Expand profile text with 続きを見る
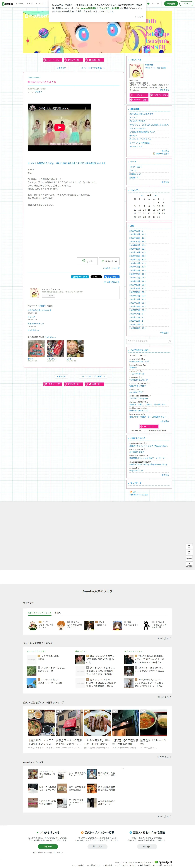Screen dimensions: 195x868 [164, 90]
